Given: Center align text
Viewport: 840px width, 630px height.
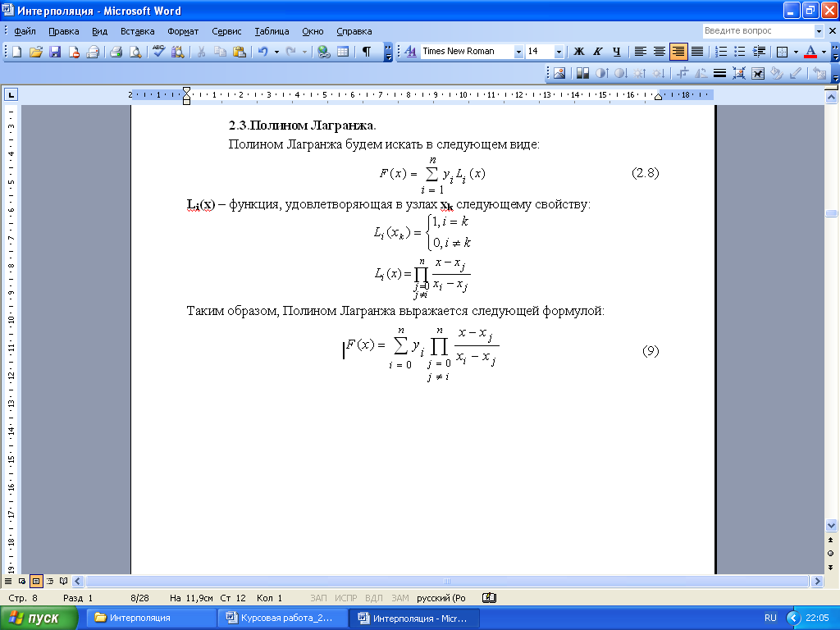Looking at the screenshot, I should point(660,52).
